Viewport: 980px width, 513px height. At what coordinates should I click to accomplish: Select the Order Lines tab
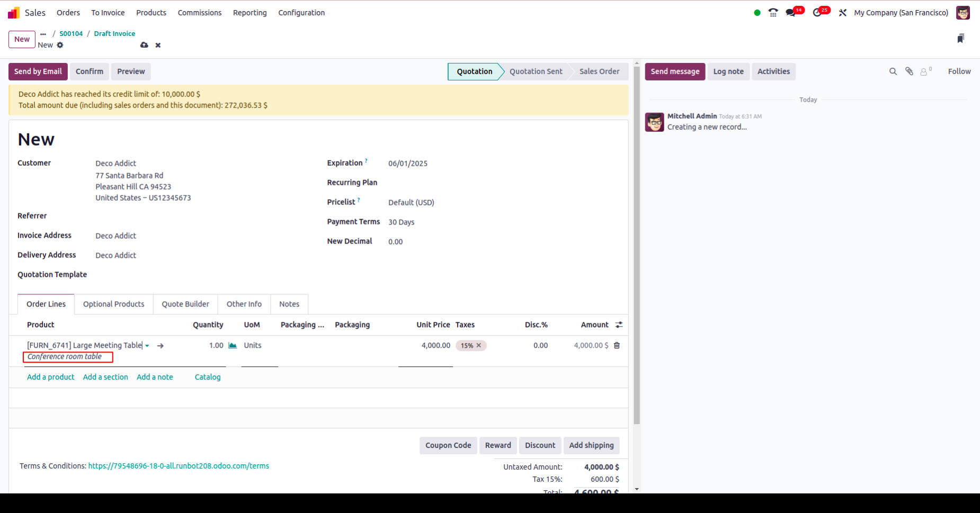pyautogui.click(x=46, y=304)
